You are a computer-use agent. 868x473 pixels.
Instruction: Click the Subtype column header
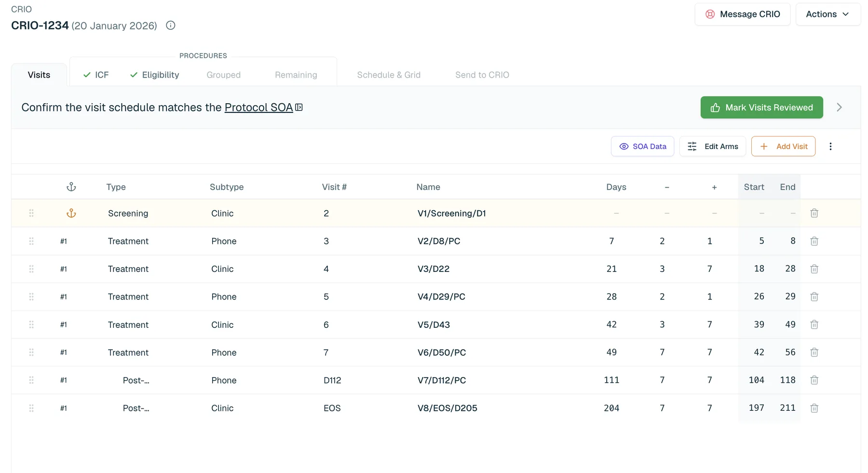click(227, 187)
